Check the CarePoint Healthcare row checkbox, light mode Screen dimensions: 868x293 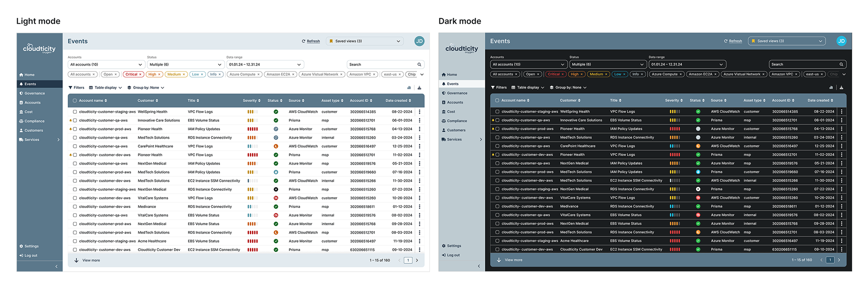(75, 146)
